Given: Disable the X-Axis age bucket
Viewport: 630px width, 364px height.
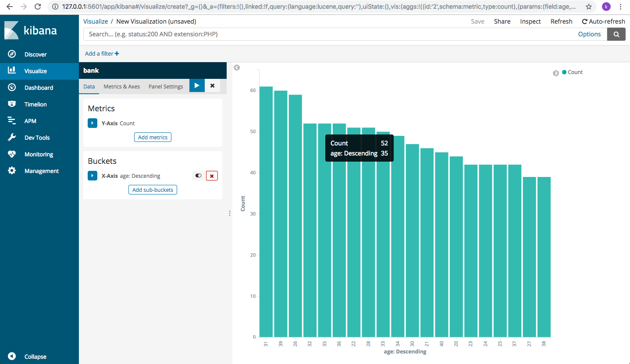Looking at the screenshot, I should coord(198,175).
